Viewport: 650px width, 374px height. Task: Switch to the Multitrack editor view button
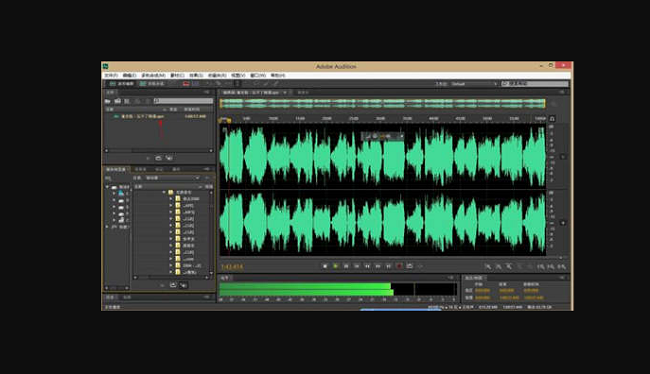152,84
